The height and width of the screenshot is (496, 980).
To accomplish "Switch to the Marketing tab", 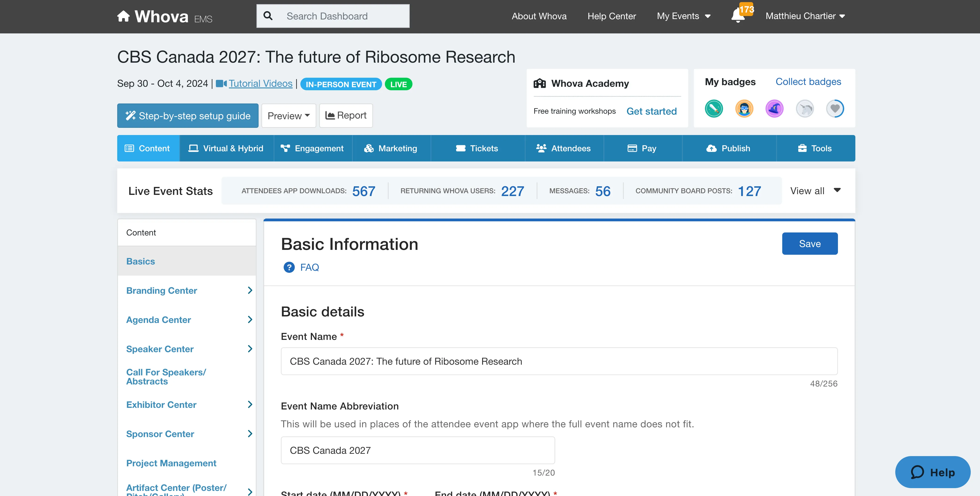I will [392, 148].
